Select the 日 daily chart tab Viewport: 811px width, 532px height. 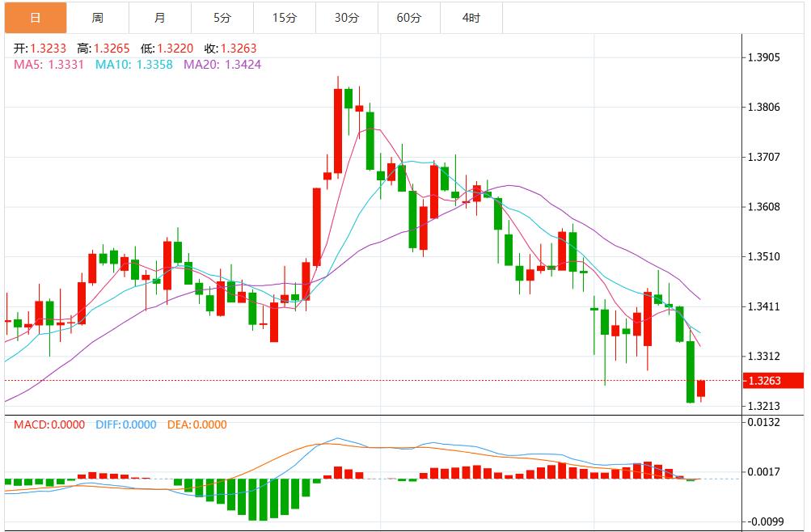tap(34, 18)
